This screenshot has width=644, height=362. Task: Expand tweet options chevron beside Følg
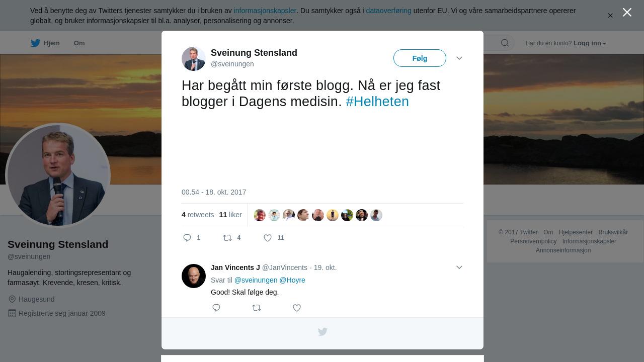click(x=459, y=58)
